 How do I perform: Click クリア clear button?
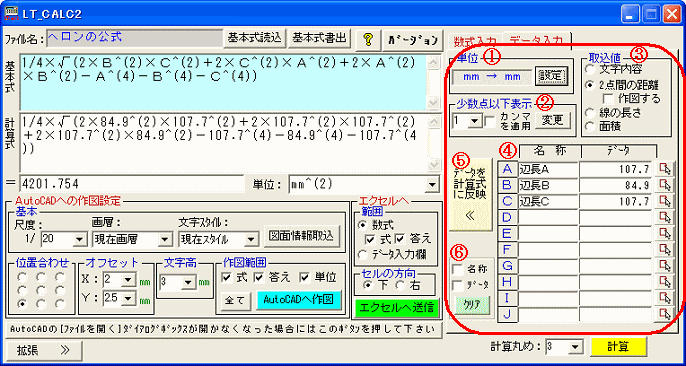[471, 304]
